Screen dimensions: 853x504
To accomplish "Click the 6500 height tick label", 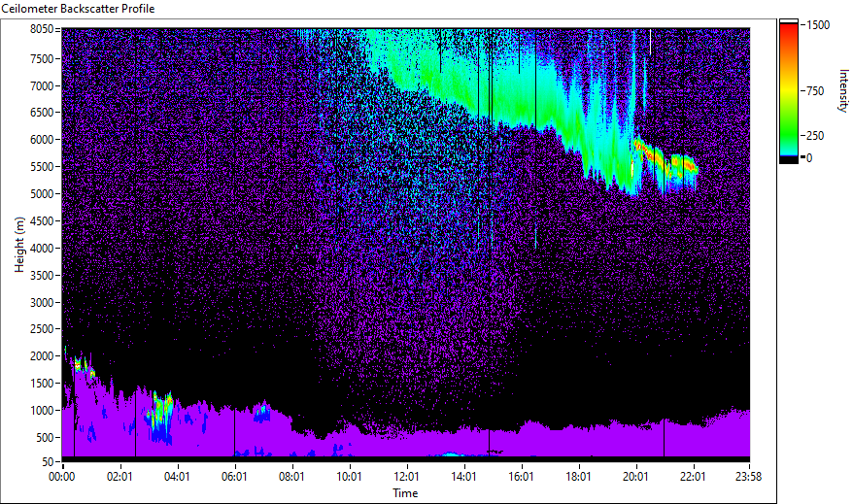I will [42, 113].
